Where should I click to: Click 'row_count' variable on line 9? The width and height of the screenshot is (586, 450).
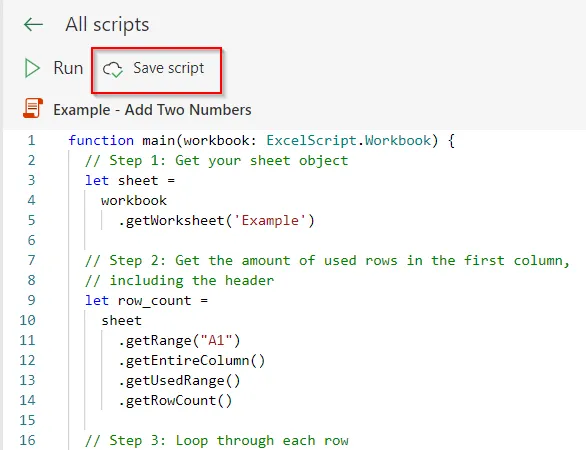tap(154, 300)
